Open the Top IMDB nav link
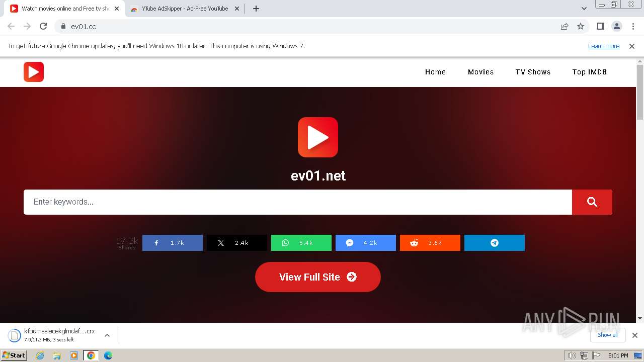 pos(590,72)
